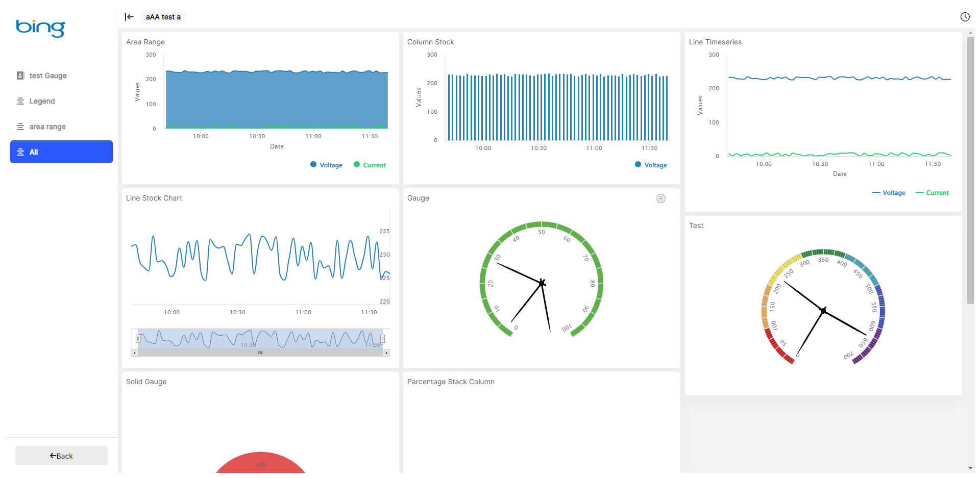
Task: Click the navigator right scroll arrow
Action: 386,353
